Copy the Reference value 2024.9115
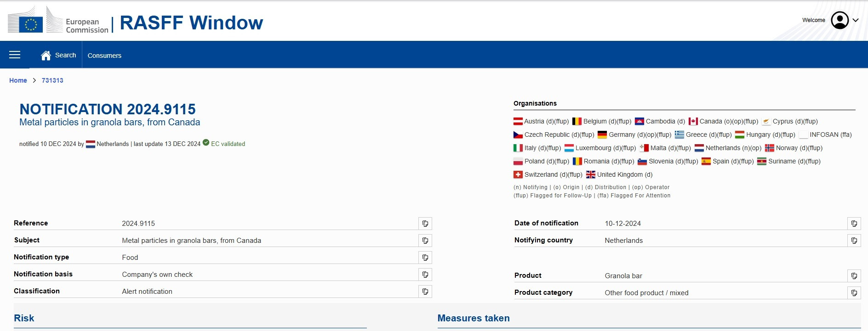This screenshot has height=331, width=868. [425, 224]
